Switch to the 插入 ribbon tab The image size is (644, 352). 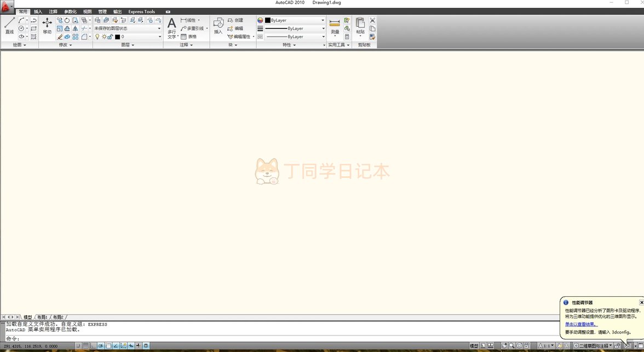click(38, 11)
